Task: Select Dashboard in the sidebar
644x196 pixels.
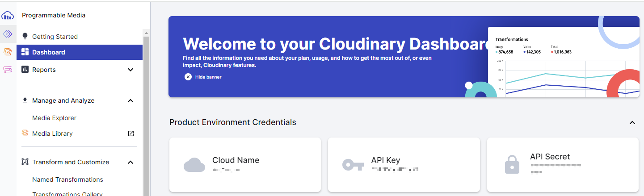Action: [x=80, y=52]
